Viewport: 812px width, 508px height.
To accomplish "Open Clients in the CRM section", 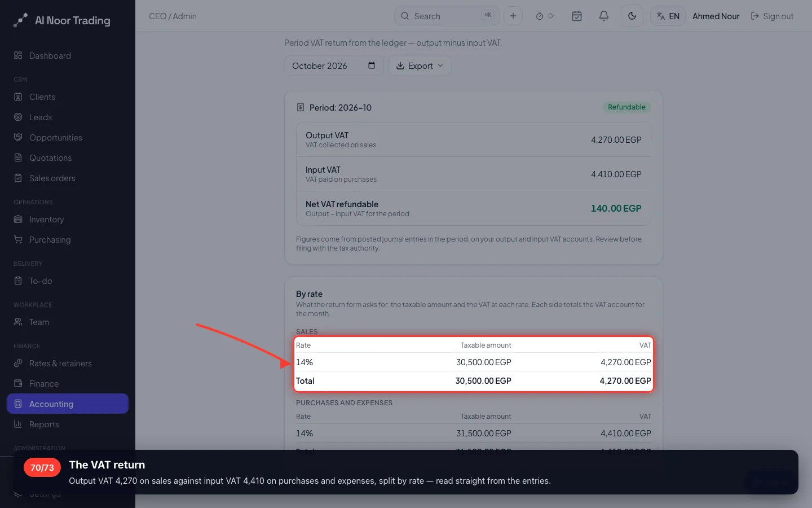I will coord(68,97).
